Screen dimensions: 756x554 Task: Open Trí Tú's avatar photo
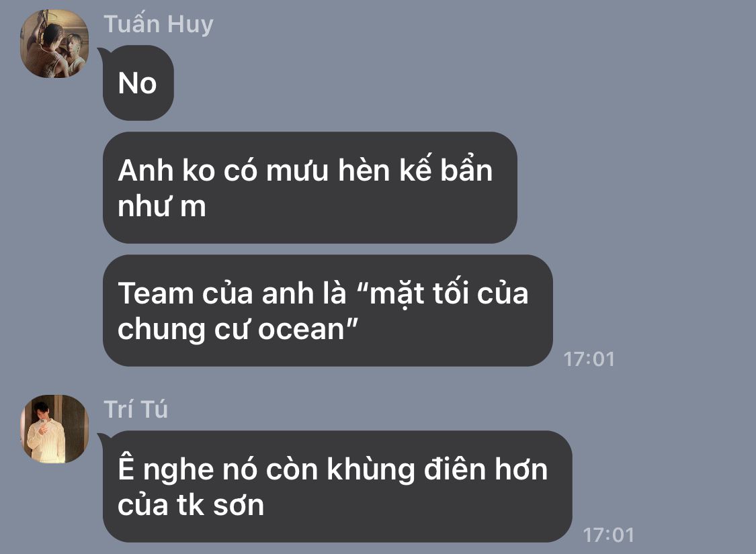[54, 429]
